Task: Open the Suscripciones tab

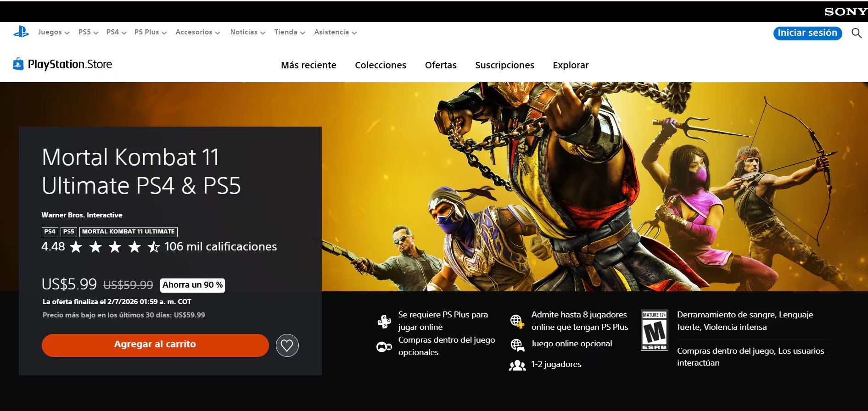Action: click(504, 65)
